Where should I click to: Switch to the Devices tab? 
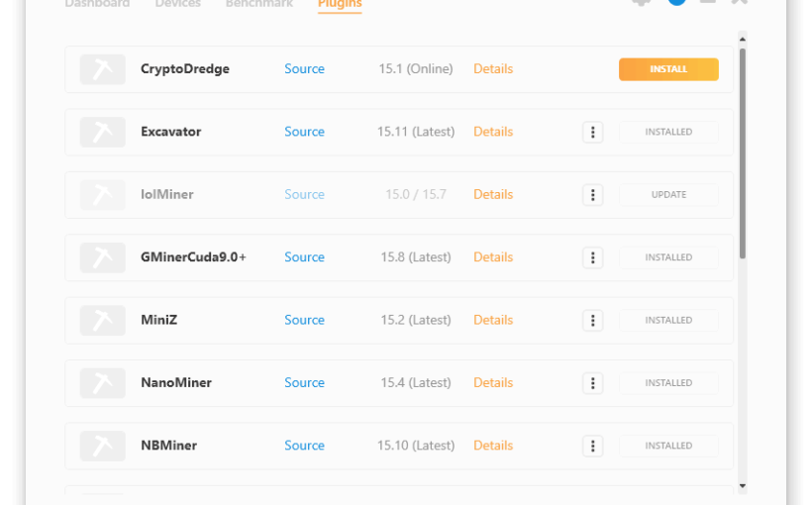[x=177, y=5]
